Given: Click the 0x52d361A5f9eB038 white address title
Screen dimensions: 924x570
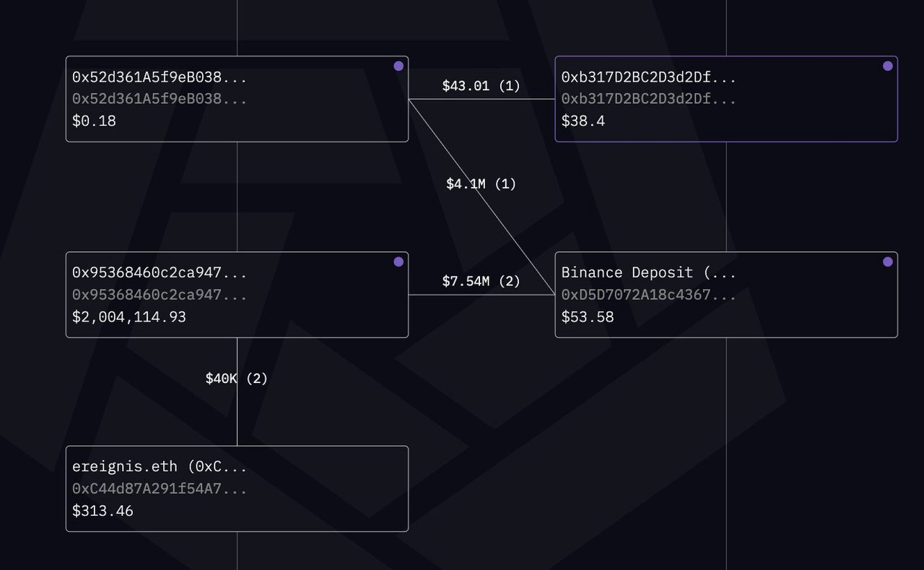Looking at the screenshot, I should (x=159, y=77).
